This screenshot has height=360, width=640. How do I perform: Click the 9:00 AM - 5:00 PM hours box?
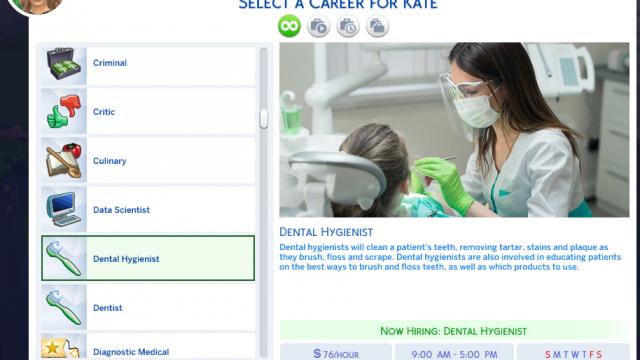click(454, 352)
